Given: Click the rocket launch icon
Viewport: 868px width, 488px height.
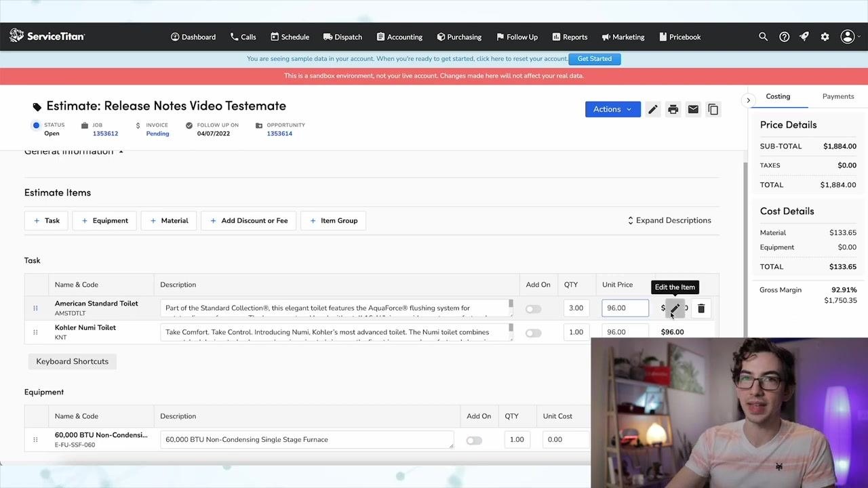Looking at the screenshot, I should [x=804, y=37].
